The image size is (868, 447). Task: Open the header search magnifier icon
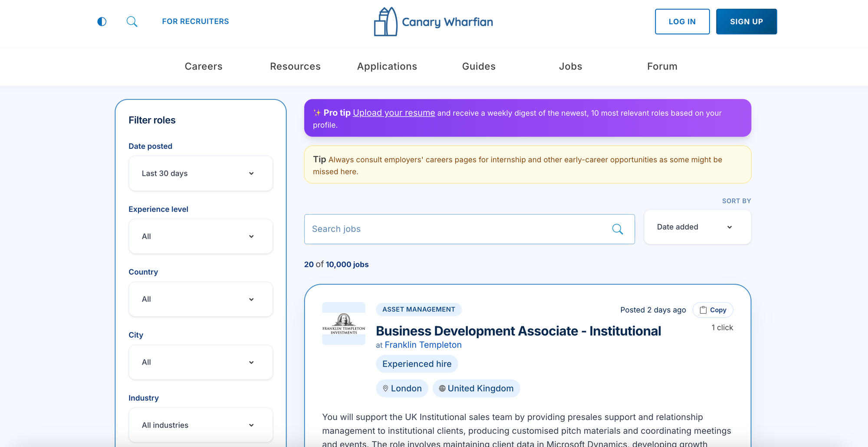tap(132, 22)
